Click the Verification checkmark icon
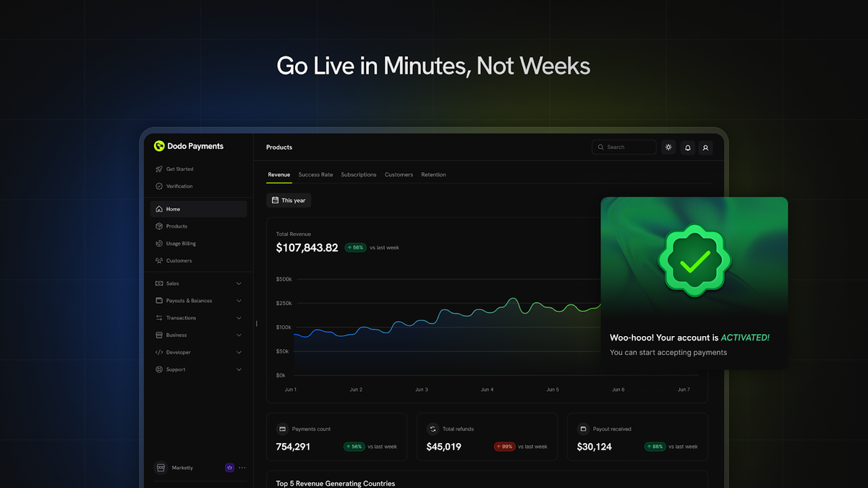 coord(159,187)
